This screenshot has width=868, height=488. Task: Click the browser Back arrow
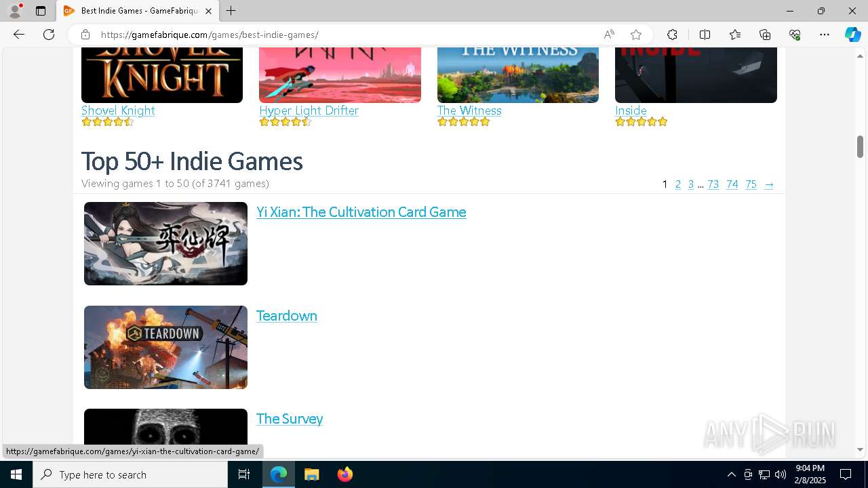[x=19, y=35]
